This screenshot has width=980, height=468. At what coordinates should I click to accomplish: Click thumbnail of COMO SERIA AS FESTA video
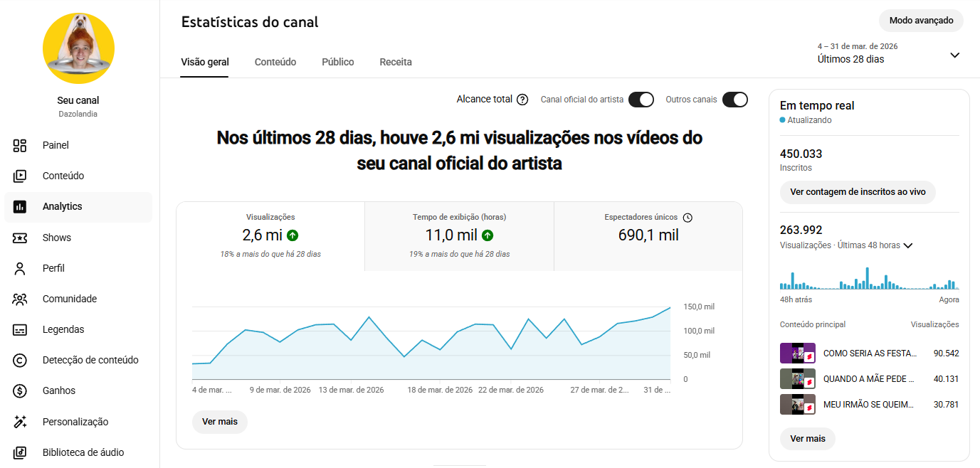(798, 353)
